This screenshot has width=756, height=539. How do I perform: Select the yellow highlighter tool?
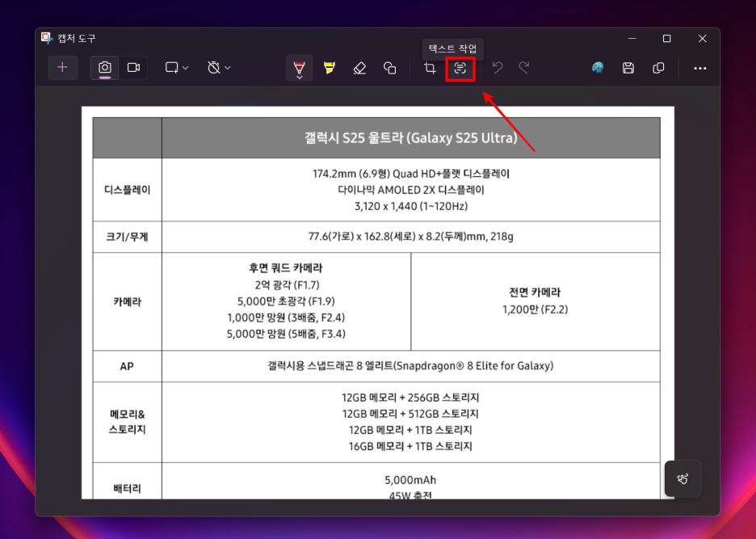click(330, 68)
